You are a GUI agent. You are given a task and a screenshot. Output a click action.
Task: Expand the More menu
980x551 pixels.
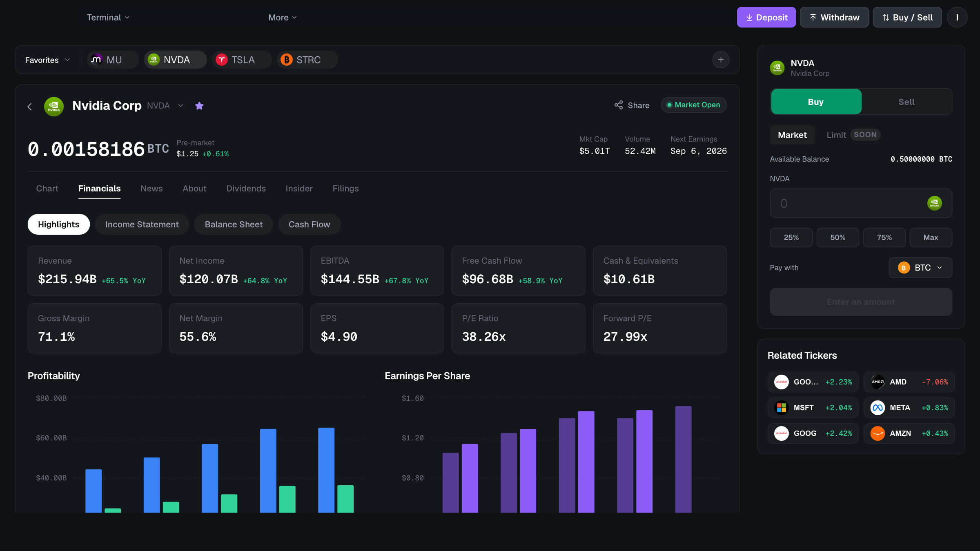(282, 18)
